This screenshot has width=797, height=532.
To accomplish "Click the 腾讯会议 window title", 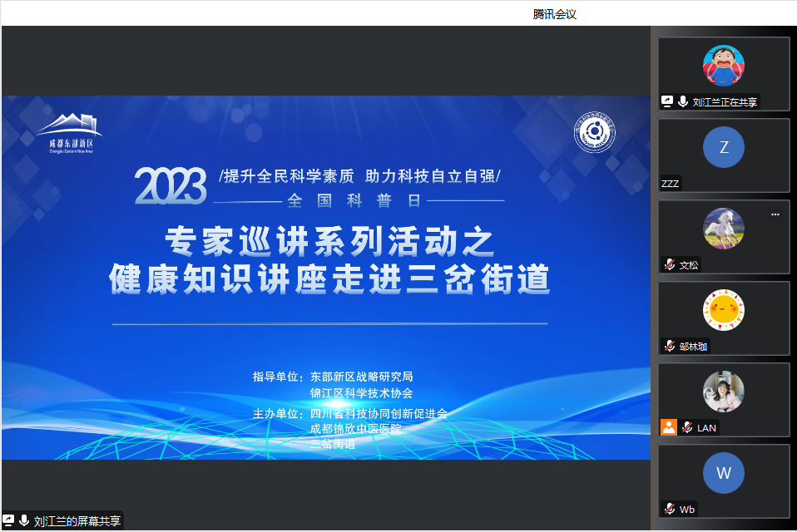I will coord(554,13).
